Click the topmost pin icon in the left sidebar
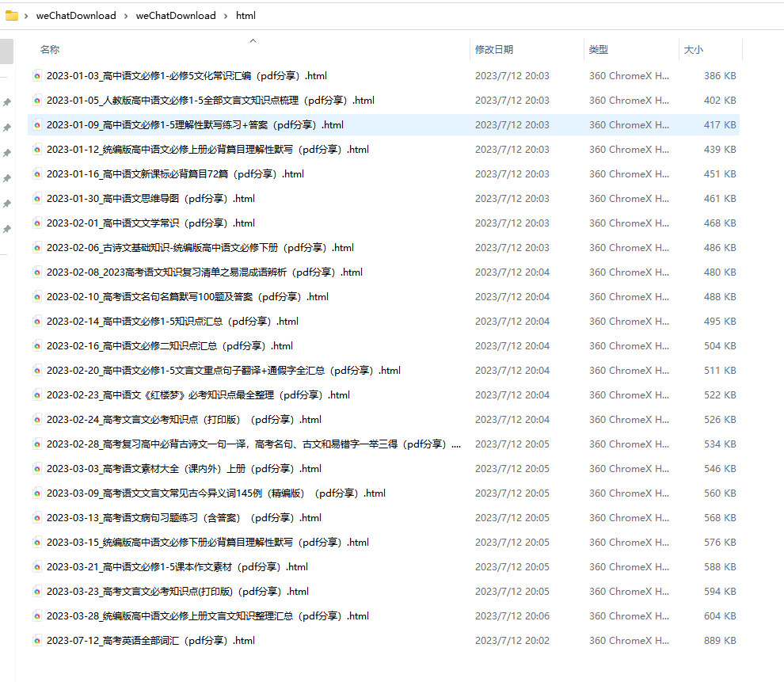Image resolution: width=784 pixels, height=682 pixels. [x=7, y=102]
